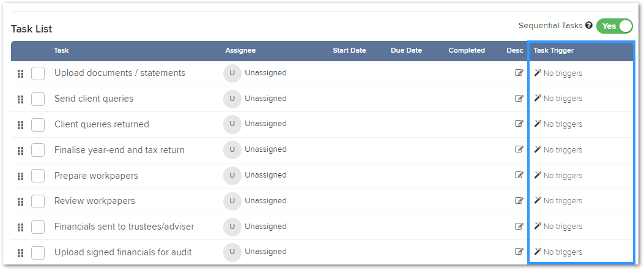
Task: Open description editor for Upload documents / statements
Action: pos(519,73)
